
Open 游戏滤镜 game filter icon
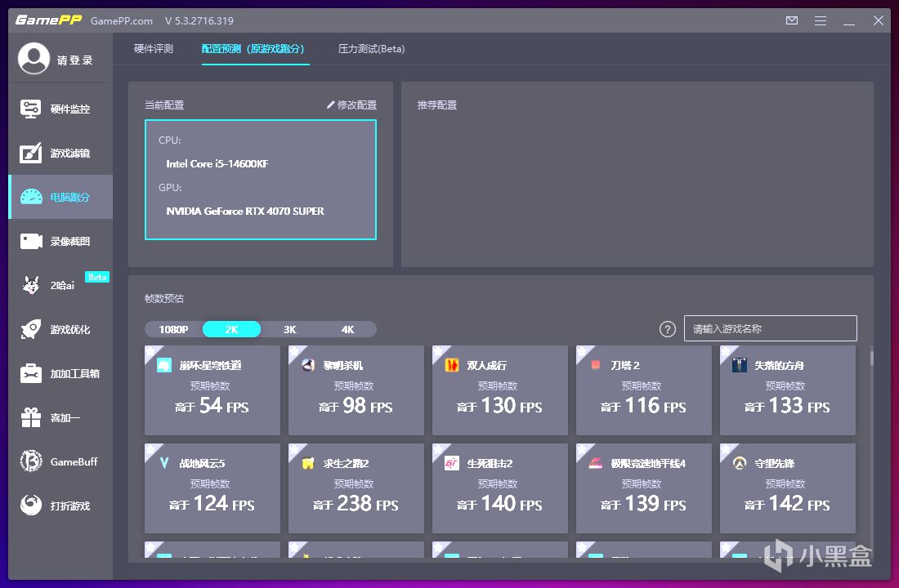[30, 153]
